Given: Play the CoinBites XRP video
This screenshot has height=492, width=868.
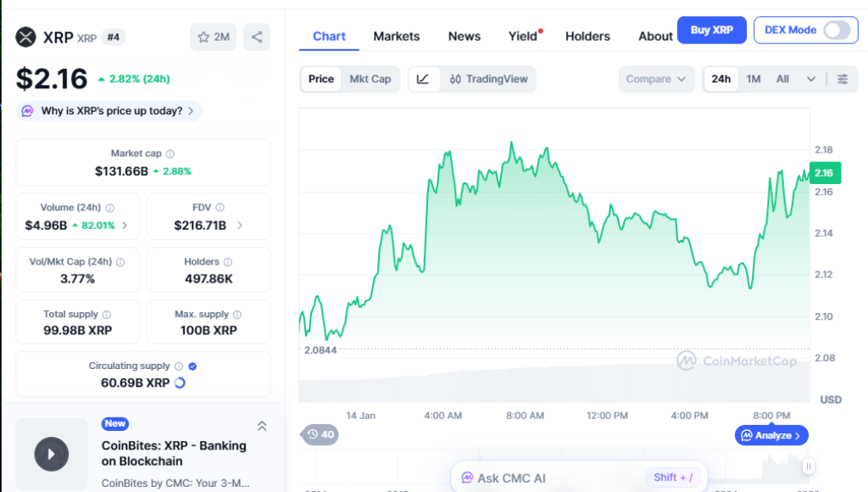Looking at the screenshot, I should click(x=51, y=454).
